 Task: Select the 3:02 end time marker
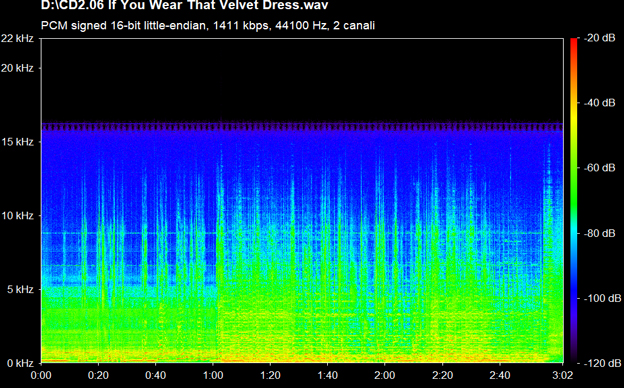563,375
